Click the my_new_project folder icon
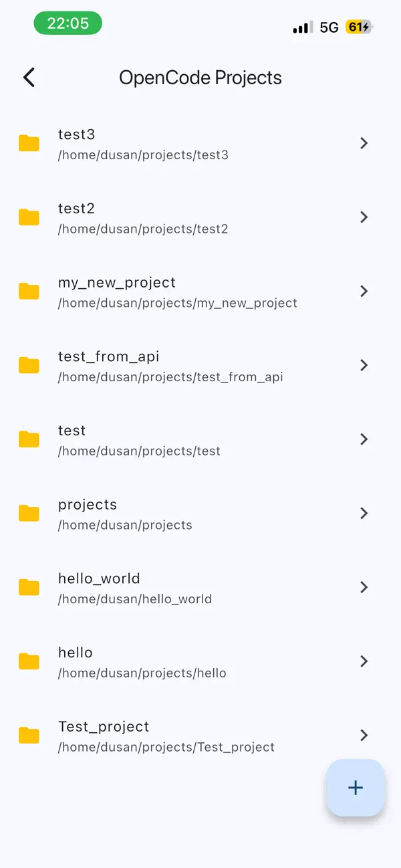Viewport: 401px width, 868px height. (x=29, y=291)
